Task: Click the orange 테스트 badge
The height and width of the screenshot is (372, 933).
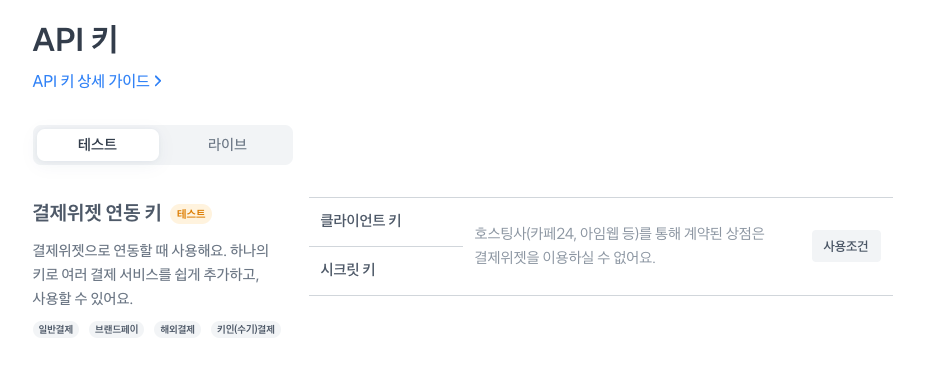Action: tap(191, 214)
